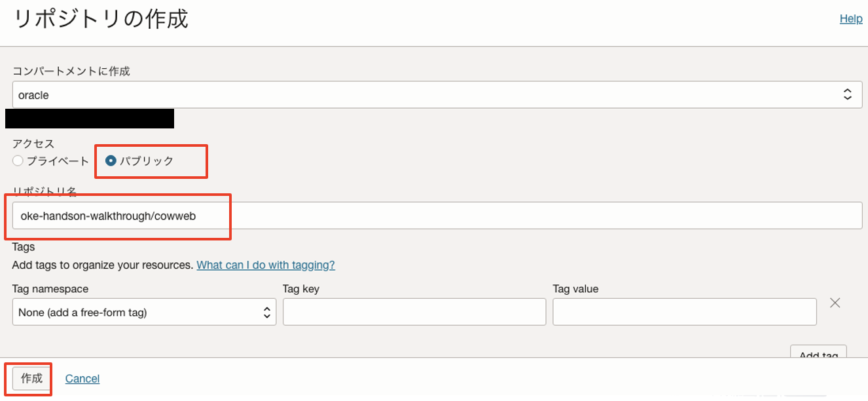Click the パブリック label text

click(147, 161)
